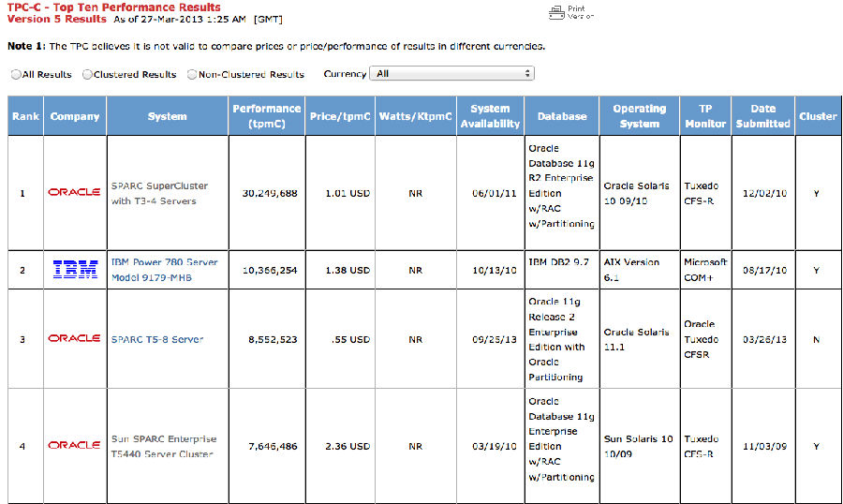The image size is (843, 504).
Task: Open the Sun SPARC Enterprise T5440 link
Action: point(164,446)
